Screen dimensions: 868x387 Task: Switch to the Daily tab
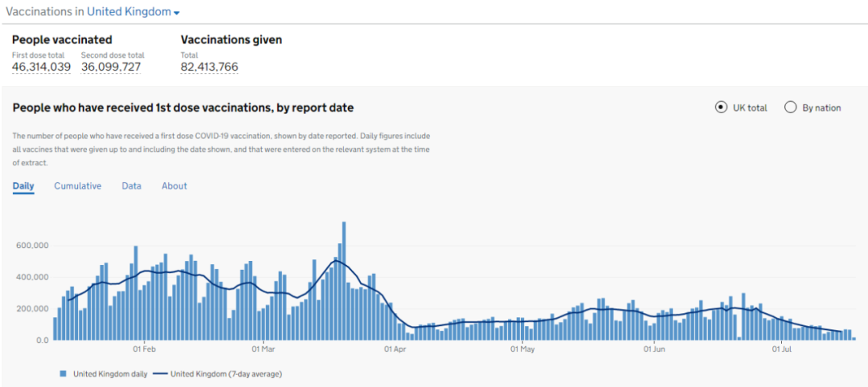(23, 186)
